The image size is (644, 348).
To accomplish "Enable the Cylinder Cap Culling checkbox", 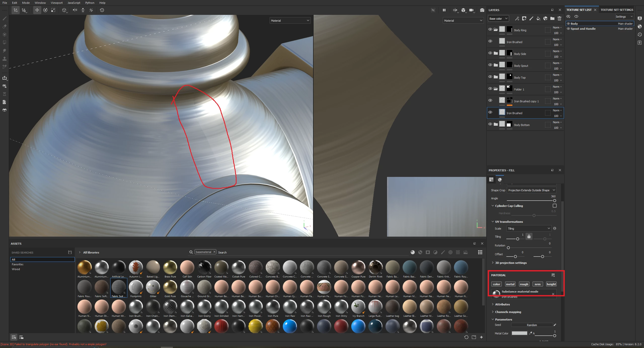I will click(x=554, y=206).
